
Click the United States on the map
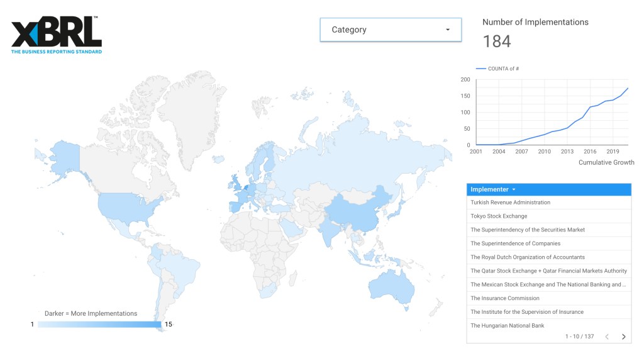(126, 208)
